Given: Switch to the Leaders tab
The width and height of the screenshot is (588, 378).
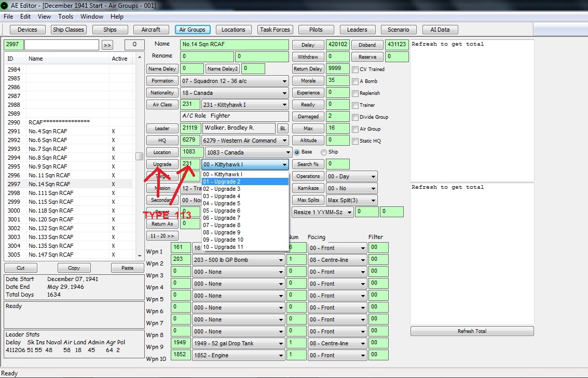Looking at the screenshot, I should tap(357, 30).
